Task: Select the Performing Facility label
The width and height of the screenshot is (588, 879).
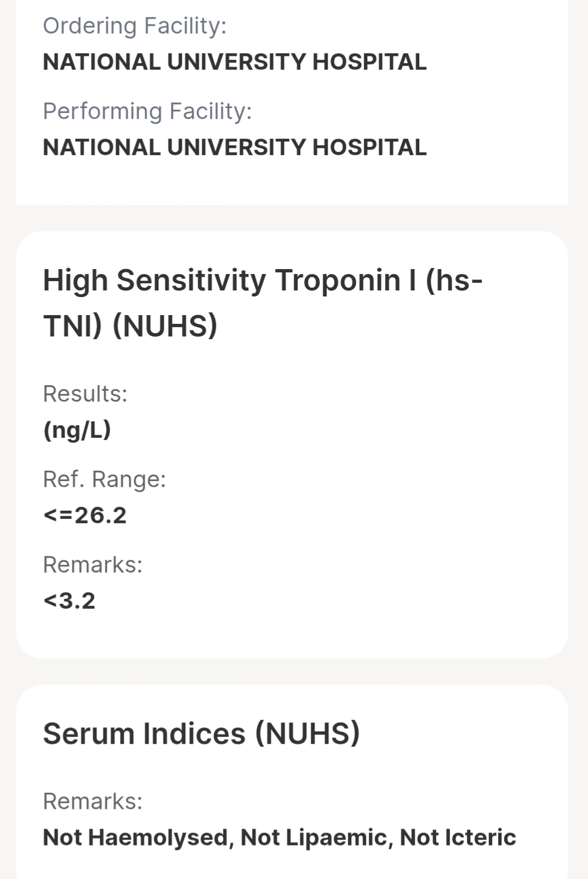Action: pyautogui.click(x=147, y=111)
